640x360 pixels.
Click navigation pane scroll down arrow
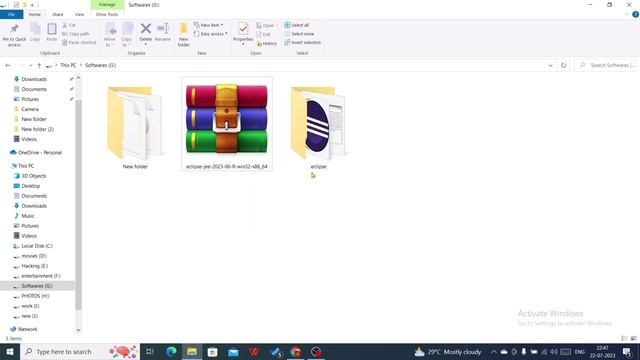pyautogui.click(x=78, y=330)
